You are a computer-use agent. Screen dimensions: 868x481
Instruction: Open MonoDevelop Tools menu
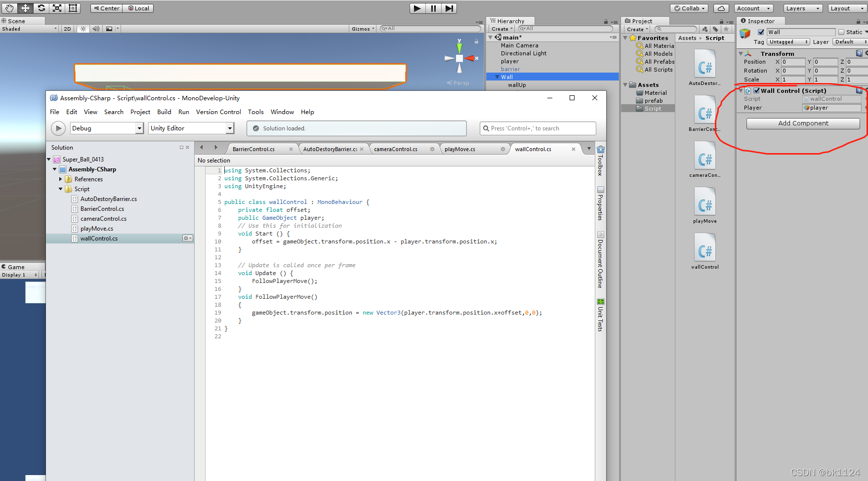pyautogui.click(x=256, y=112)
